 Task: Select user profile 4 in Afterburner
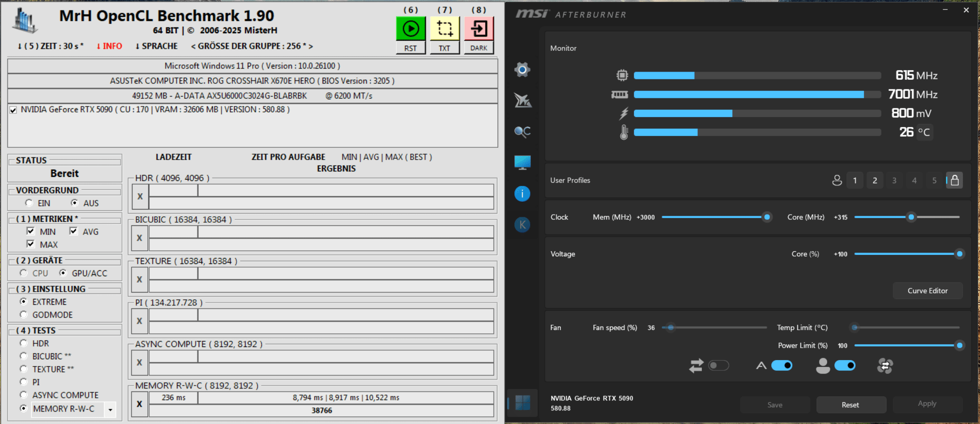tap(914, 180)
